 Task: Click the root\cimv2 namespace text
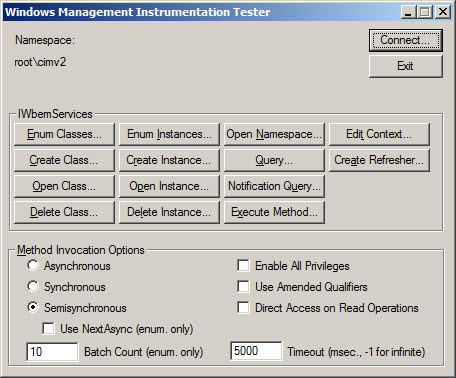point(40,62)
